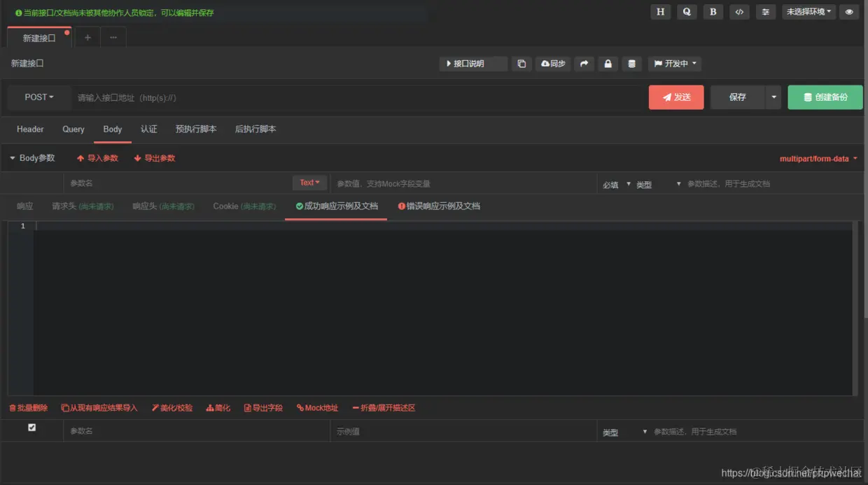This screenshot has height=485, width=868.
Task: Open the POST method dropdown
Action: [39, 97]
